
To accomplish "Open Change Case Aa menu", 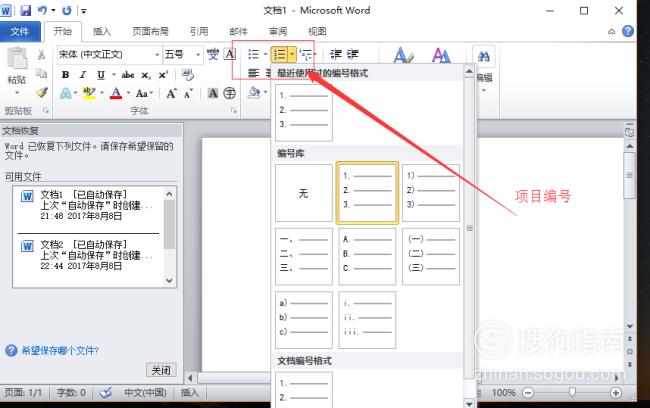I will pos(144,93).
